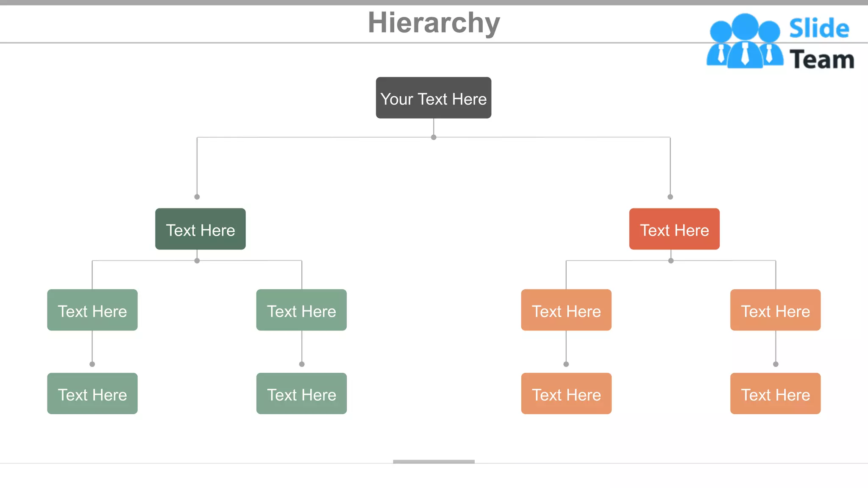Select the dark gray "Your Text Here" root box
Viewport: 868px width, 488px height.
[434, 98]
